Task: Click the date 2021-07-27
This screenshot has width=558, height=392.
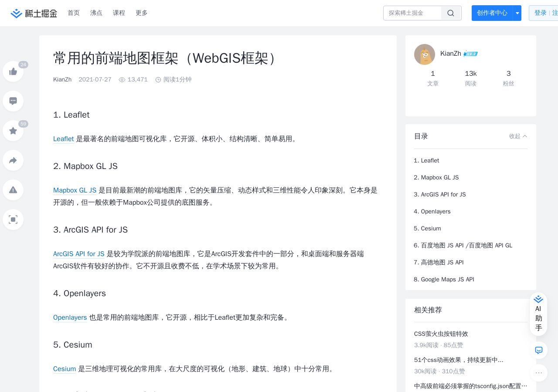Action: click(x=95, y=80)
